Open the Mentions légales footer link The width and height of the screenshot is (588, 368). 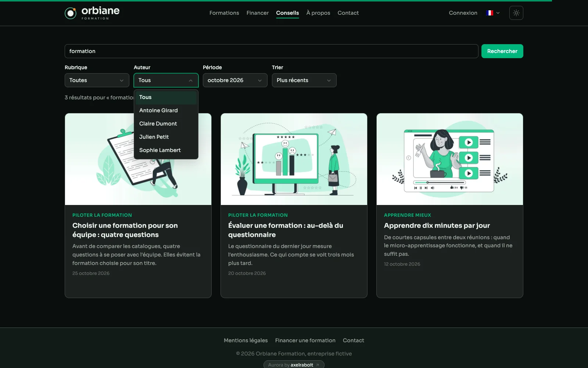[x=246, y=340]
